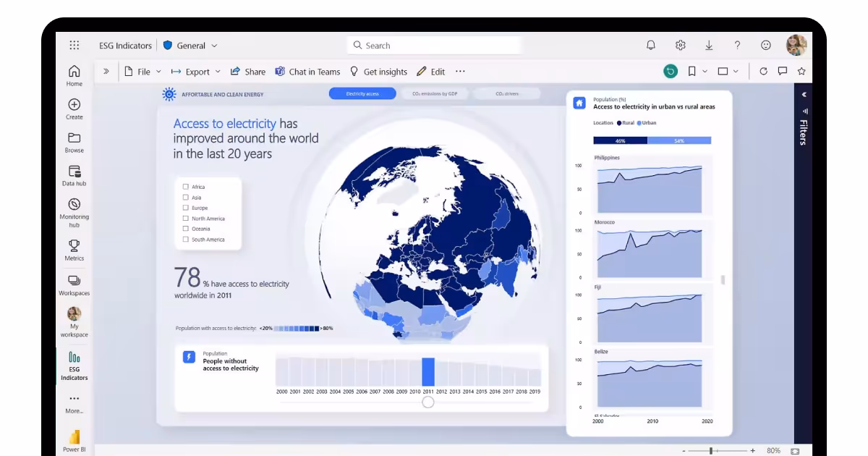Select the highlighted 2011 bar in timeline
The image size is (868, 456).
[x=428, y=371]
